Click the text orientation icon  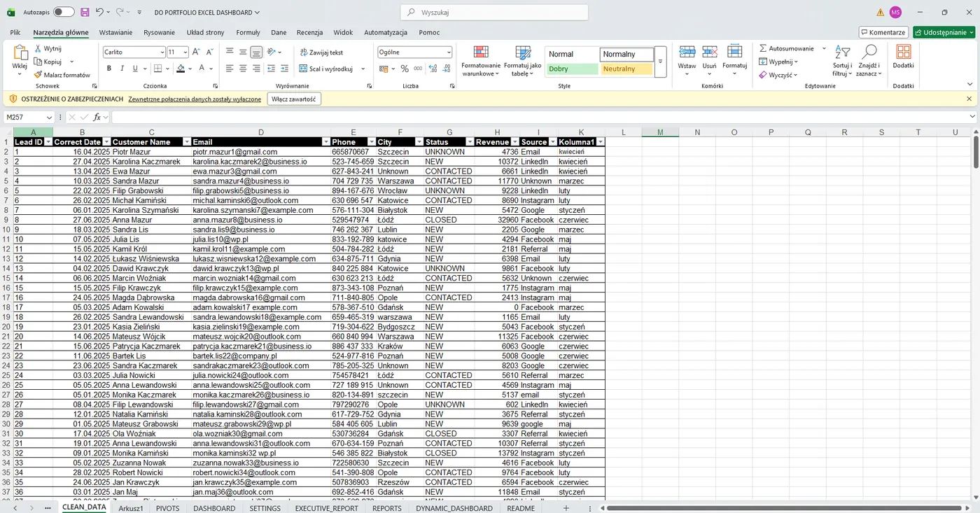272,52
